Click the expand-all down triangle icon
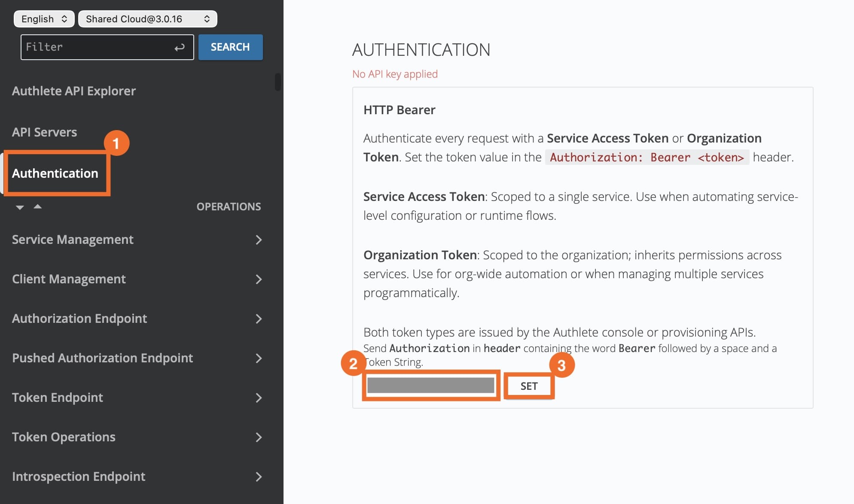 tap(20, 207)
